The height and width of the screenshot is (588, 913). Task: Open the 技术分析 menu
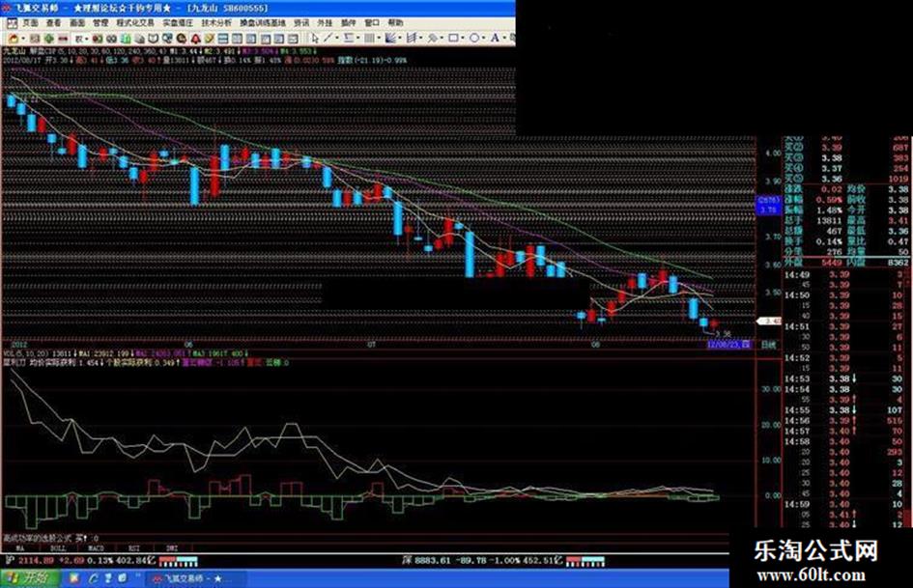point(216,23)
